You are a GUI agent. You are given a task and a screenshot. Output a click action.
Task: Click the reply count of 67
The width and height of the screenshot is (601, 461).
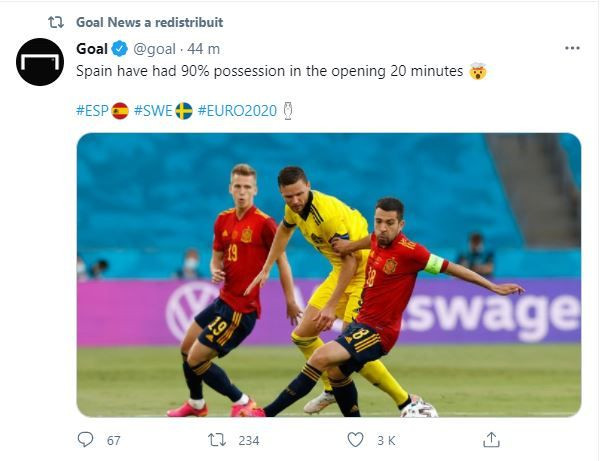point(113,440)
